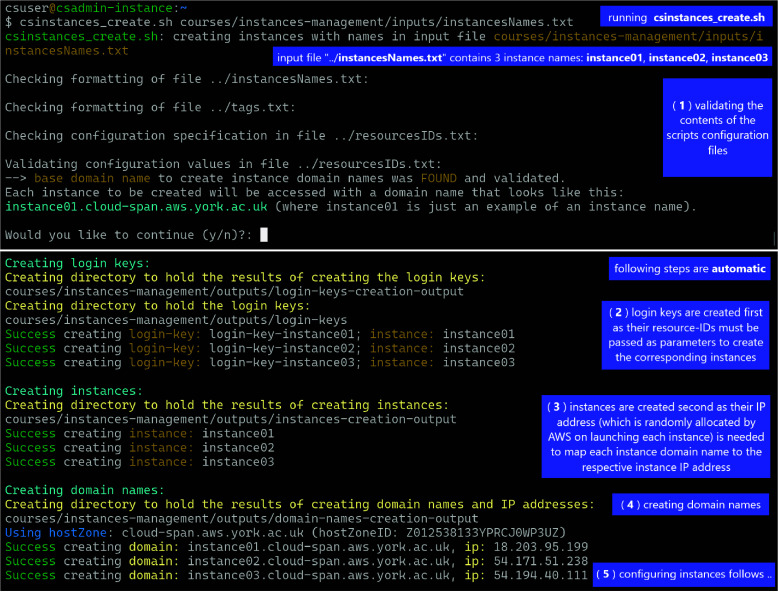Screen dimensions: 778x615
Task: Select the '(5) configuring instances follows' label
Action: [683, 574]
